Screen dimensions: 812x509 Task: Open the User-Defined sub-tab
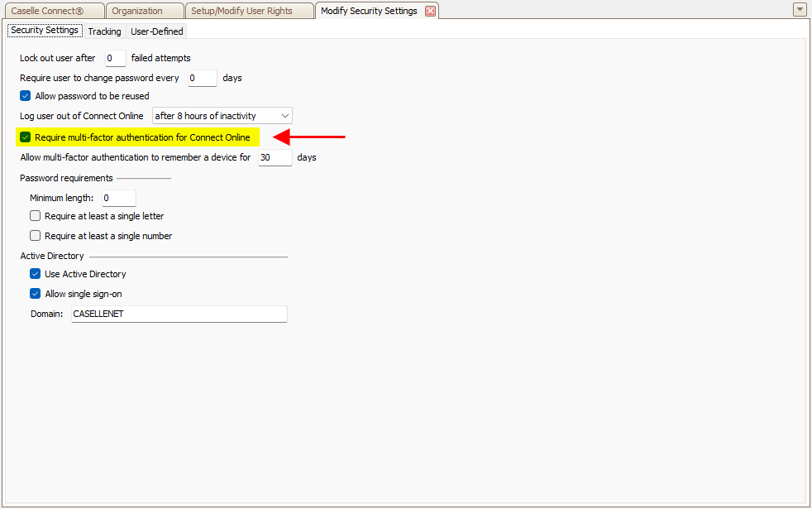tap(157, 31)
